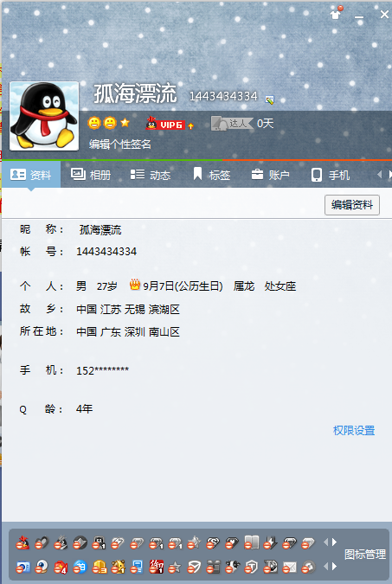Click the edit-remark icon beside the account number
392x584 pixels.
click(x=269, y=99)
